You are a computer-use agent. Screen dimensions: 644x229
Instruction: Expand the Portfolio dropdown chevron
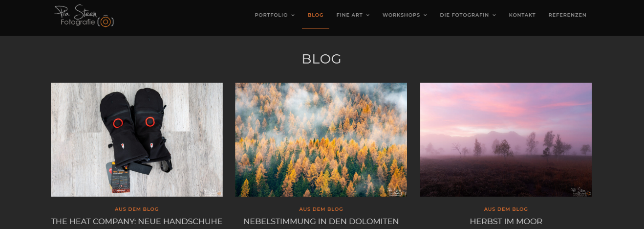[x=293, y=15]
